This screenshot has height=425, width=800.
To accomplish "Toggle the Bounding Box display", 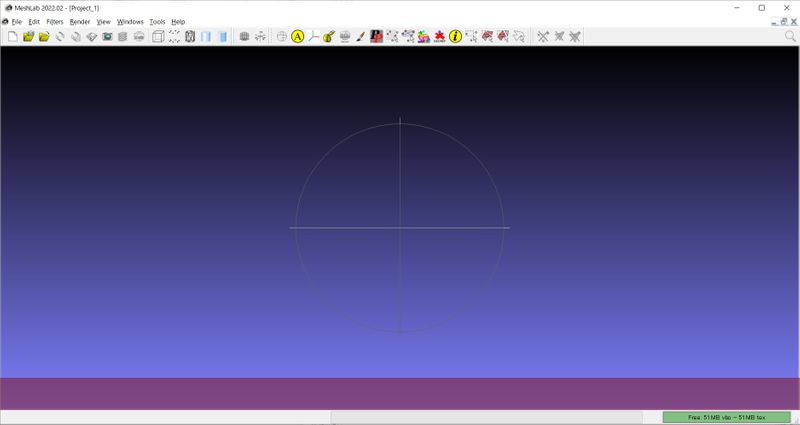I will 158,36.
